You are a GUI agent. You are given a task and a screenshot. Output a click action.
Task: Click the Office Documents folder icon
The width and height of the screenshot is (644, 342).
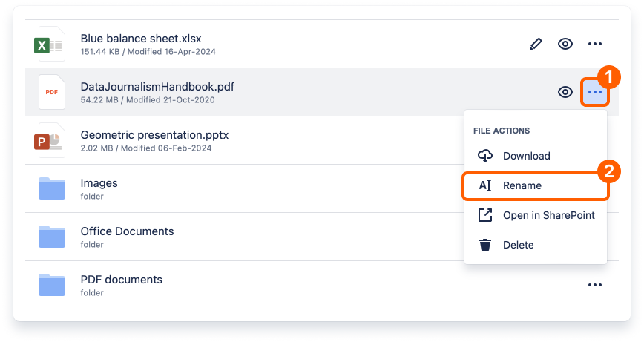click(x=52, y=237)
